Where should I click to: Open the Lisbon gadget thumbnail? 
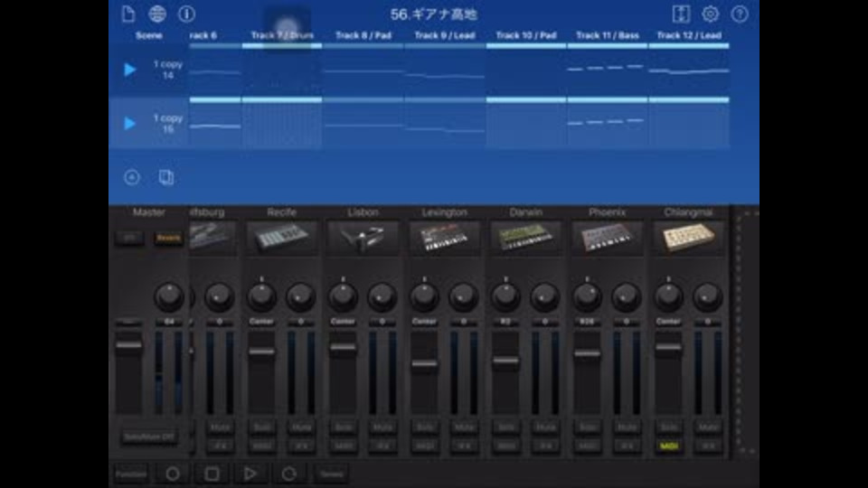[363, 238]
